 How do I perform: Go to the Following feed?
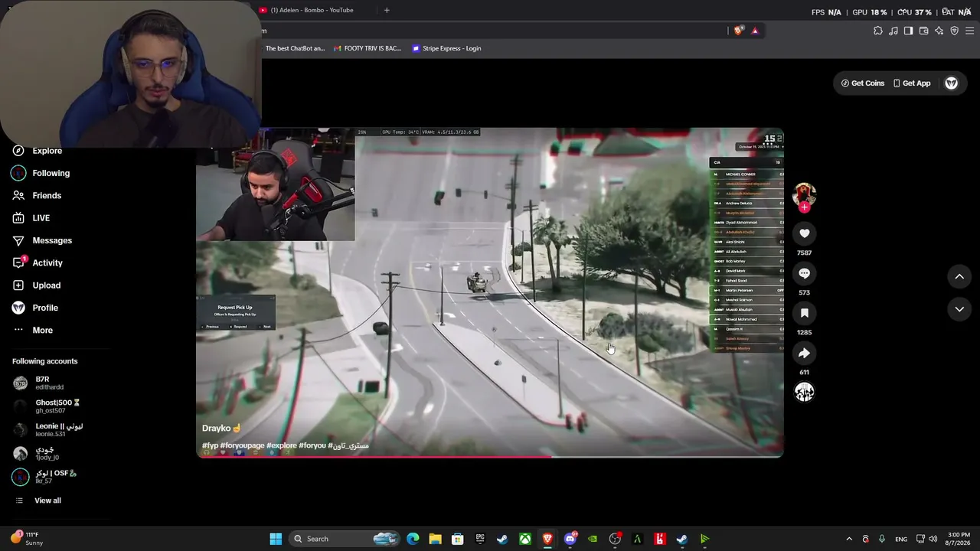coord(41,173)
